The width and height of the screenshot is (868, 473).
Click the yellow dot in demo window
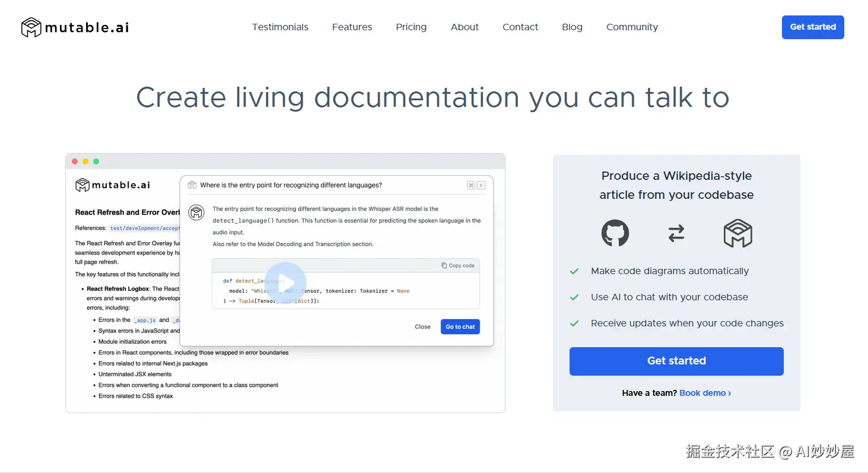coord(85,161)
